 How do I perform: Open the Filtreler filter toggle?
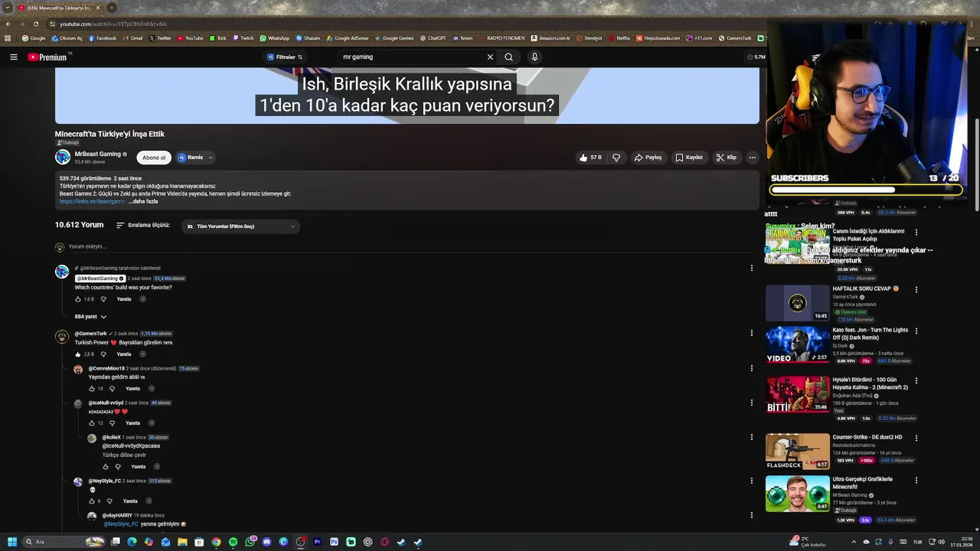pyautogui.click(x=285, y=57)
